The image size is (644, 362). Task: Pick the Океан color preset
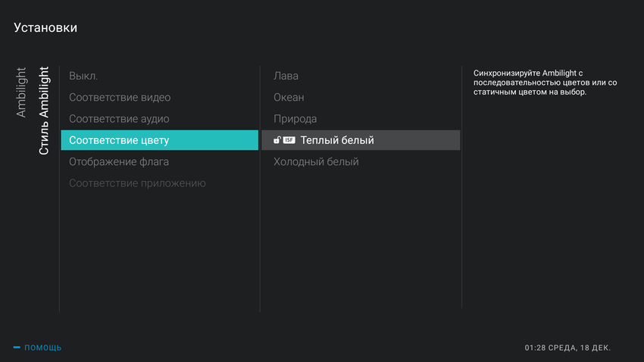(289, 98)
